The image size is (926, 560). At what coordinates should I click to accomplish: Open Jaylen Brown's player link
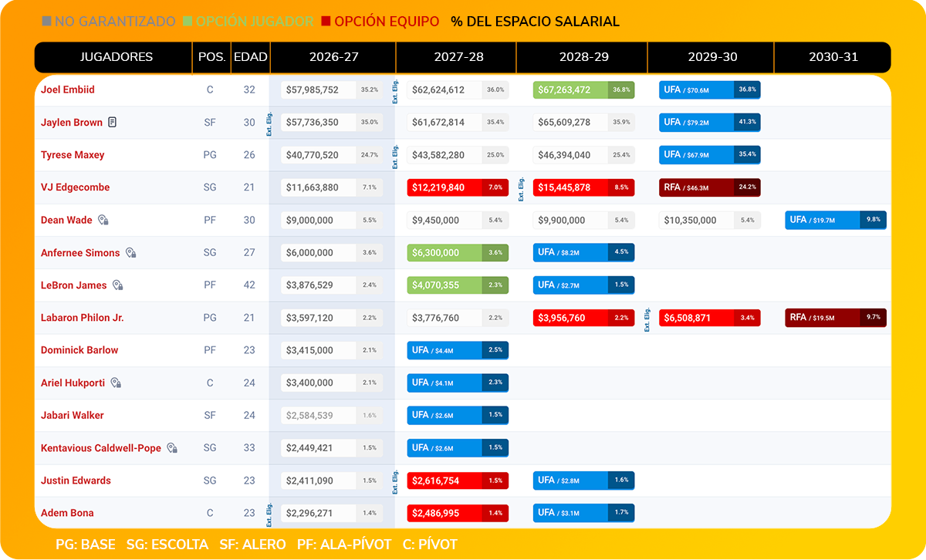click(73, 122)
